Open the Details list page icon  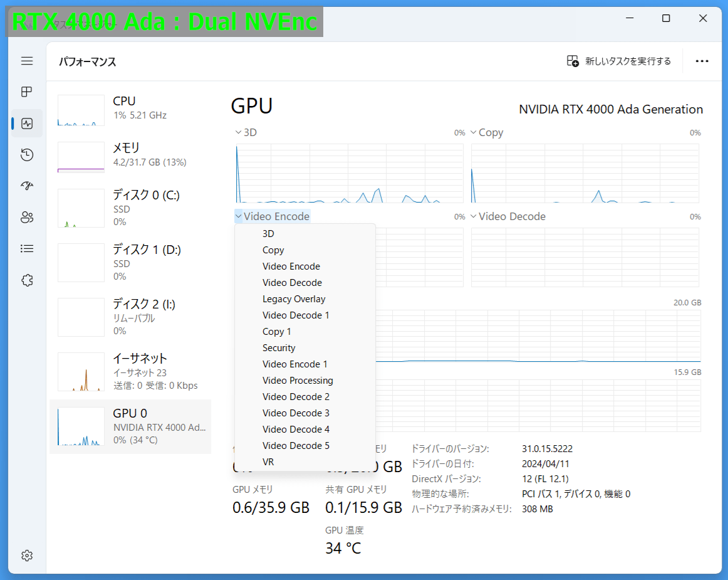pos(27,249)
